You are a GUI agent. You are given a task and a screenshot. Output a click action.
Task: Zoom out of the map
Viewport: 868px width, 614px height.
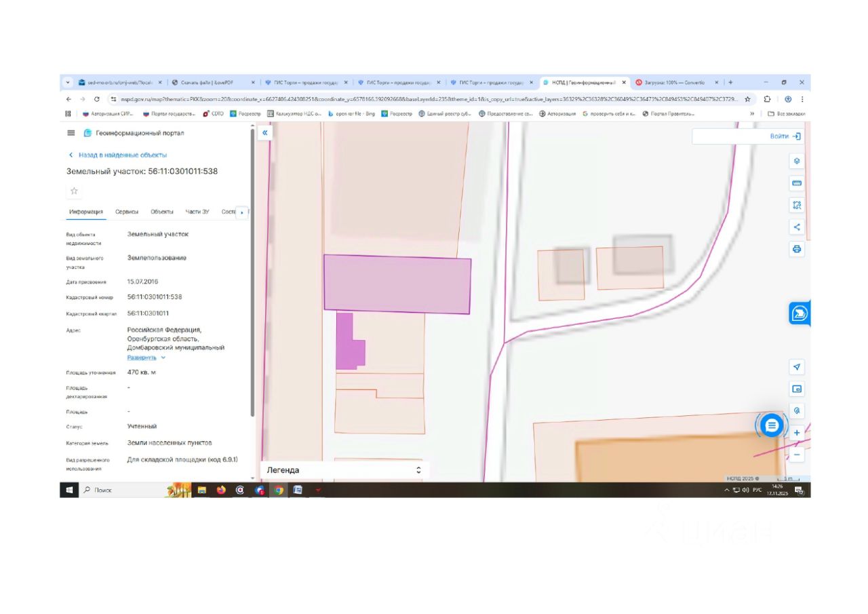pos(797,455)
